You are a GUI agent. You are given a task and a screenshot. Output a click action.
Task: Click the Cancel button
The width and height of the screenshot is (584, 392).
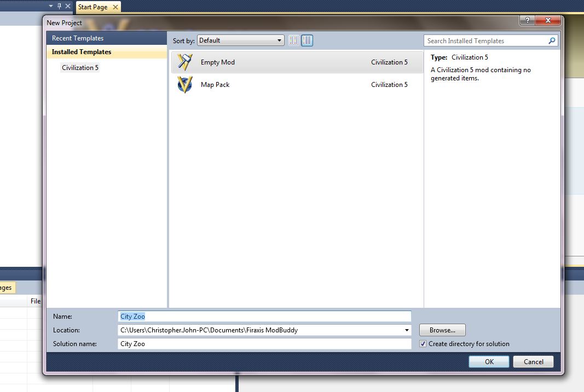point(533,361)
